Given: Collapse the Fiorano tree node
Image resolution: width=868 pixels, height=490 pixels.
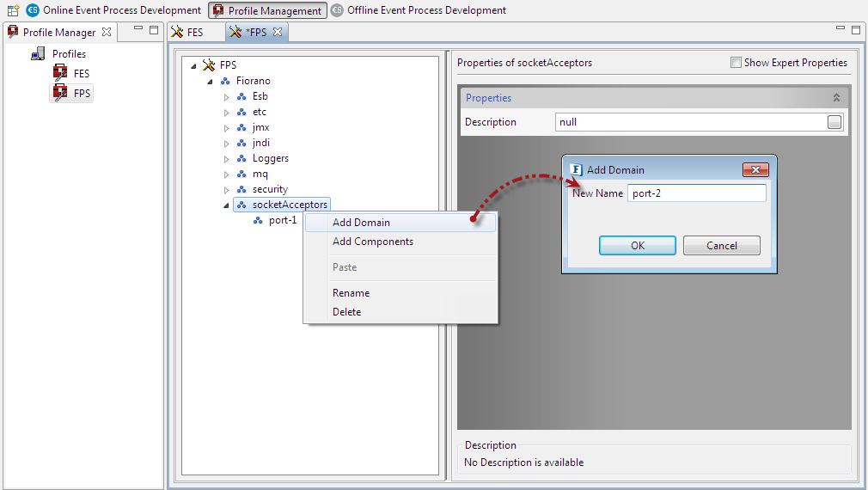Looking at the screenshot, I should [x=210, y=82].
